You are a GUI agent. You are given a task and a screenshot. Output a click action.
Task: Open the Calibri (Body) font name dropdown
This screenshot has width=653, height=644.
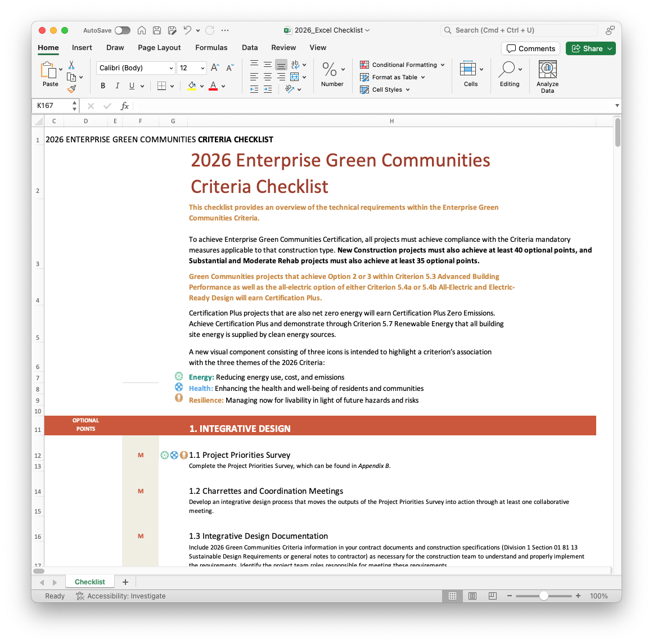136,68
